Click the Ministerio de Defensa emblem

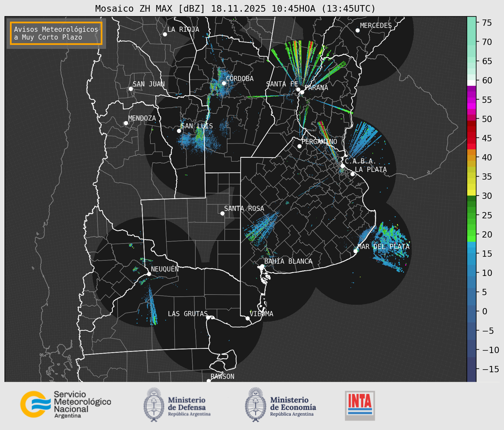pos(154,405)
